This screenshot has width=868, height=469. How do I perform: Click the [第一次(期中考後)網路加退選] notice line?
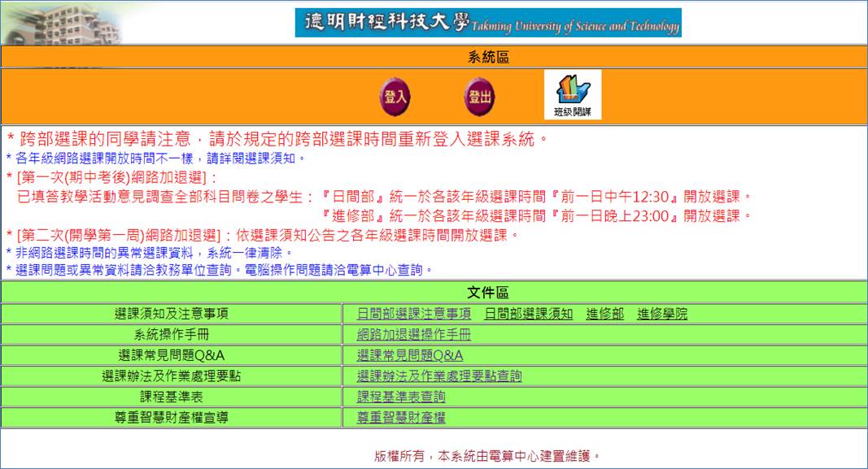[x=112, y=177]
